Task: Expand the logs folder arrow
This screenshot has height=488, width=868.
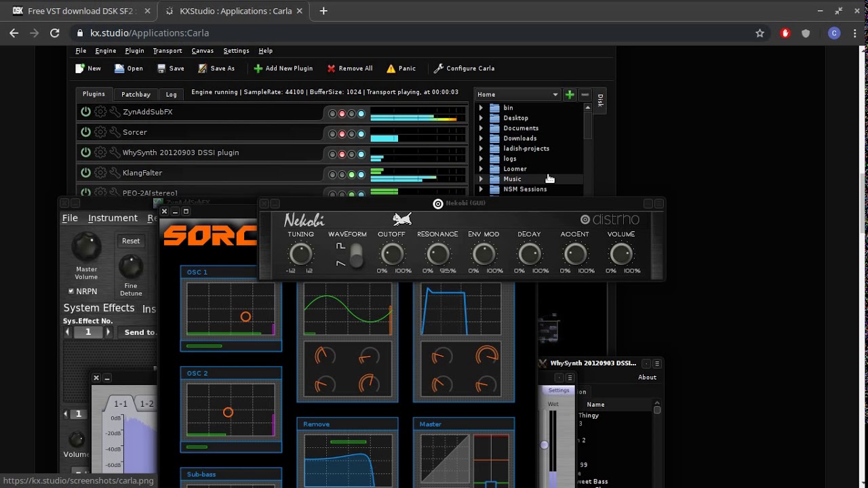Action: point(481,159)
